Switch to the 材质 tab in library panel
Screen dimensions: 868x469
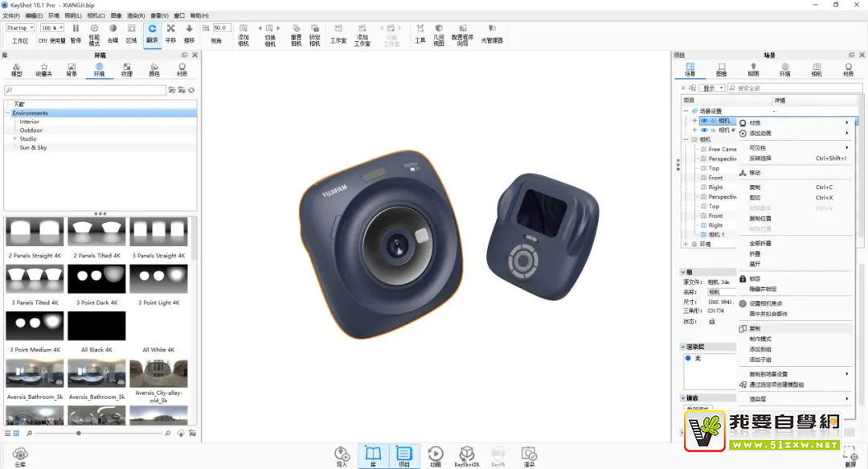coord(182,69)
